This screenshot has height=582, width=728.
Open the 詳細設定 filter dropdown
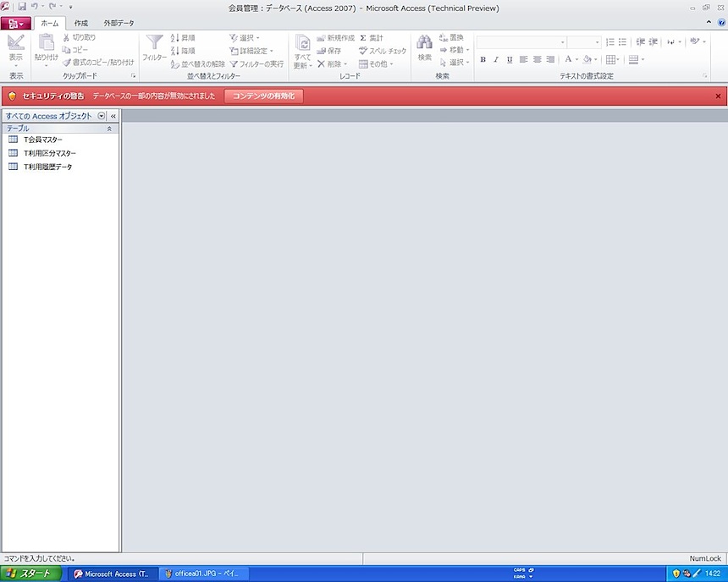[x=251, y=51]
